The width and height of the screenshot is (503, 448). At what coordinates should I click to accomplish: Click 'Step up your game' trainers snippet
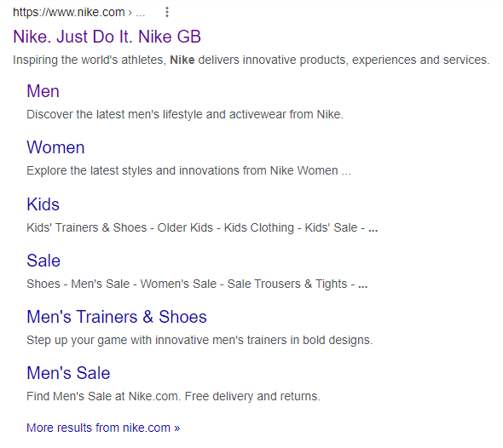pyautogui.click(x=199, y=340)
